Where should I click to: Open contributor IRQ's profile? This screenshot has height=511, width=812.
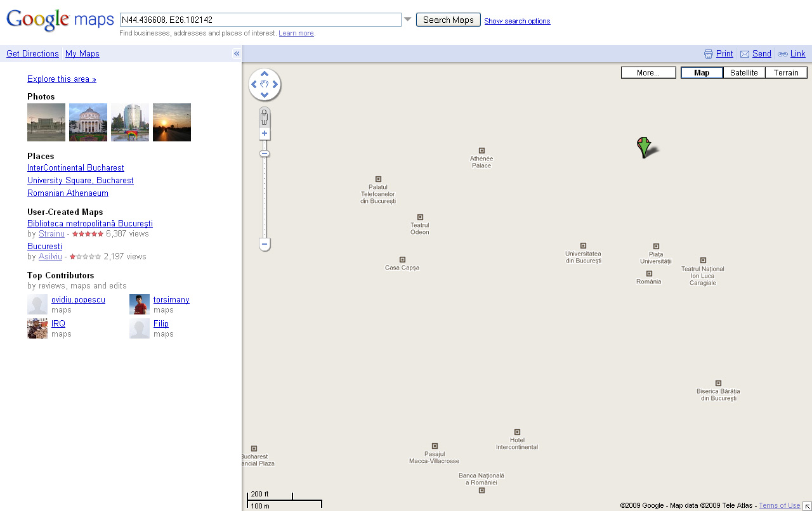click(x=58, y=324)
